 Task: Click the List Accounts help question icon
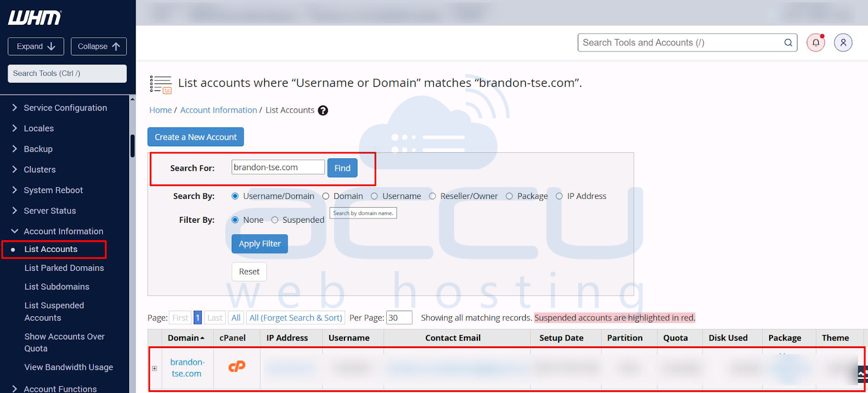tap(323, 111)
